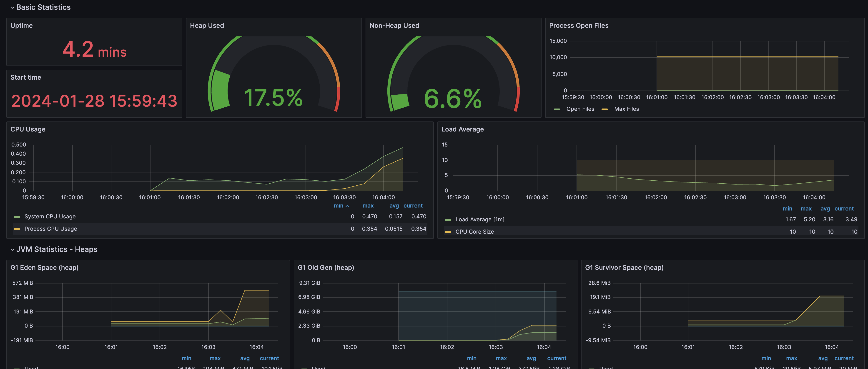
Task: Sort CPU Usage legend by min
Action: coord(338,206)
